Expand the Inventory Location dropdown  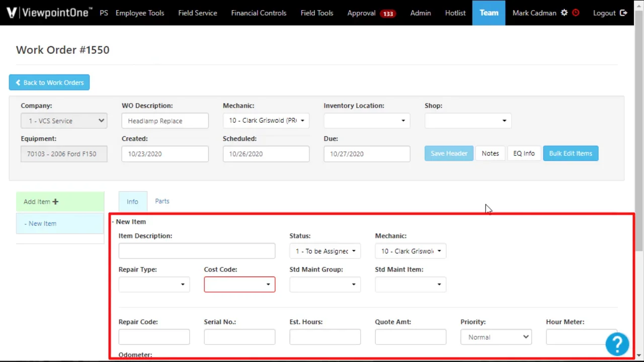367,121
